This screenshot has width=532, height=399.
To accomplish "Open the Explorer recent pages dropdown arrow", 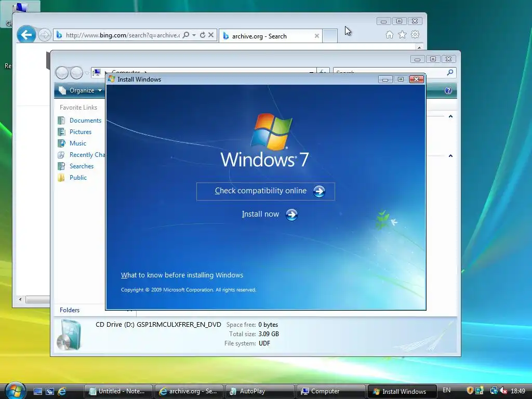I will tap(87, 73).
